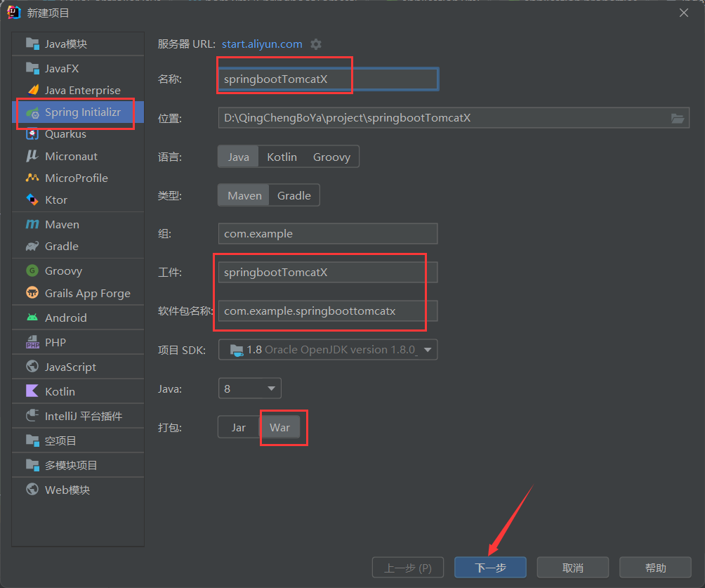
Task: Click the PHP icon
Action: point(32,342)
